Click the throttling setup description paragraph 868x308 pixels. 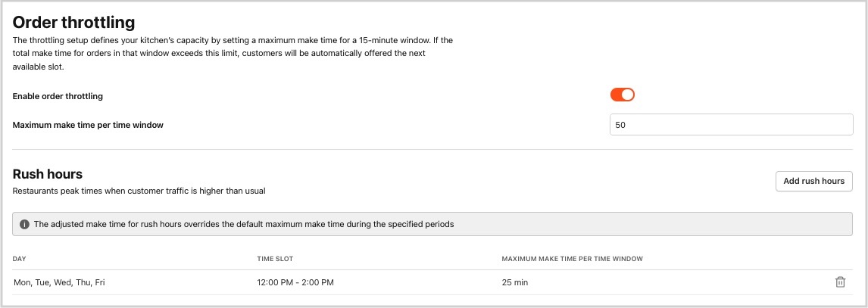click(233, 54)
